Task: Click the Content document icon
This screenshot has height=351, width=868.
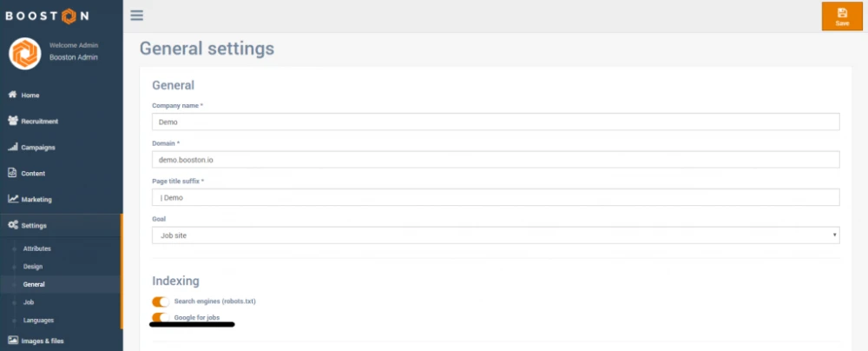Action: pyautogui.click(x=13, y=173)
